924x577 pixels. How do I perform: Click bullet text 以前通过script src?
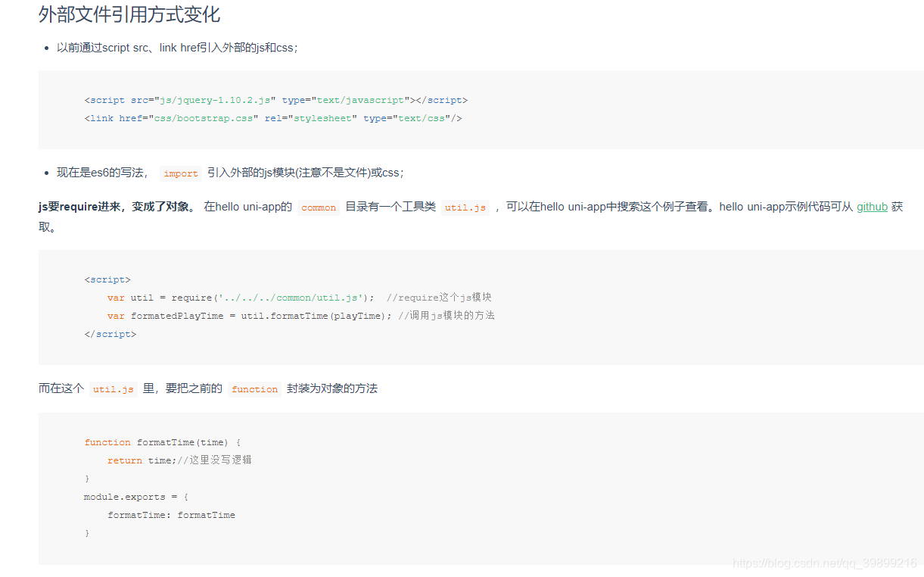tap(178, 48)
